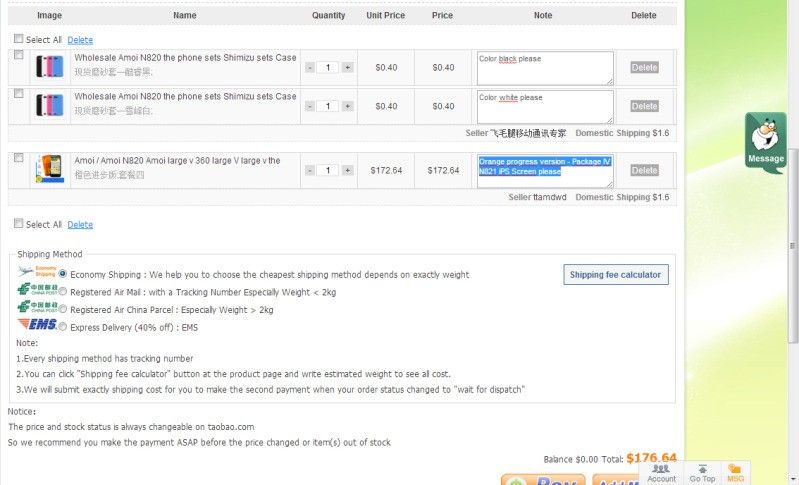
Task: Click the green Pay button
Action: click(543, 480)
